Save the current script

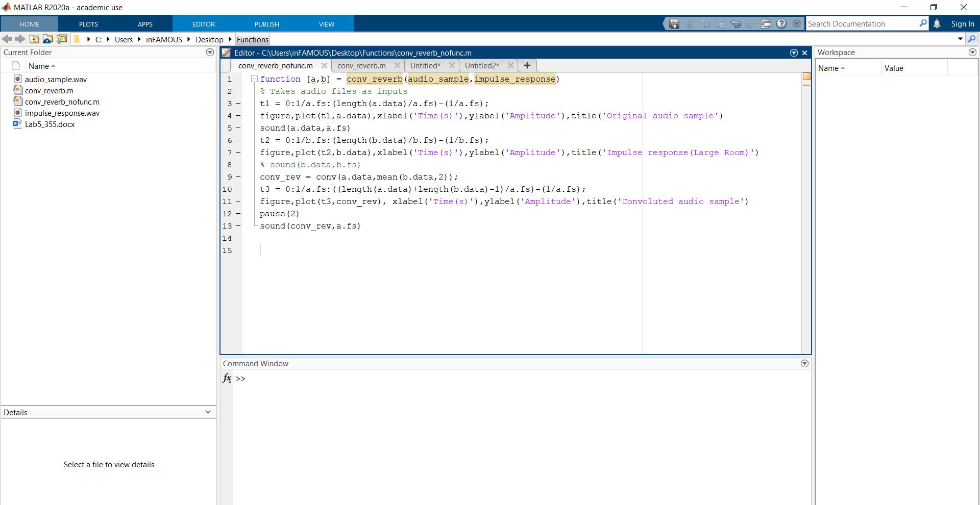click(x=674, y=23)
